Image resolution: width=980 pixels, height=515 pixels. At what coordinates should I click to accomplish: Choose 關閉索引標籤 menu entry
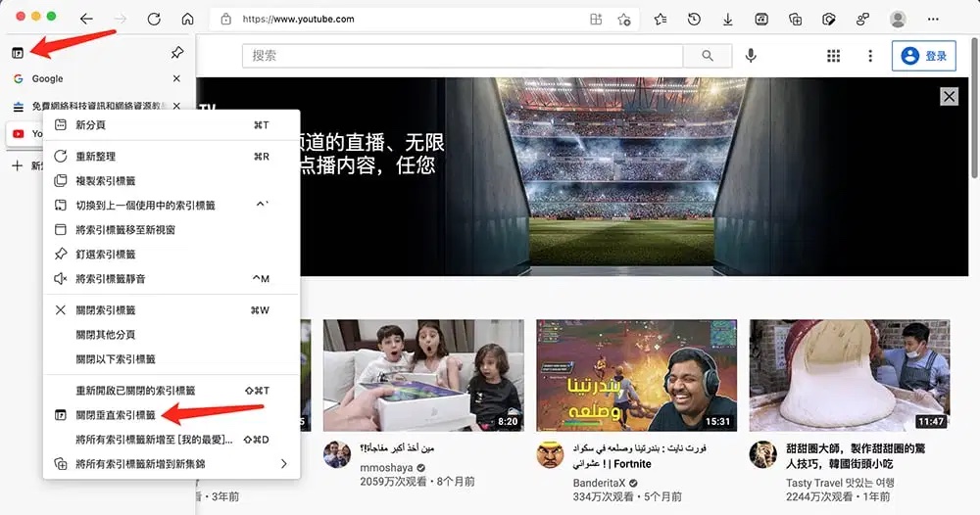(171, 310)
